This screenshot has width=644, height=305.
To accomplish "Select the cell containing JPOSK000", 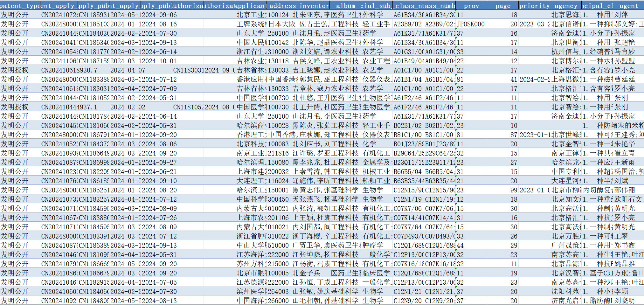I will [x=471, y=24].
